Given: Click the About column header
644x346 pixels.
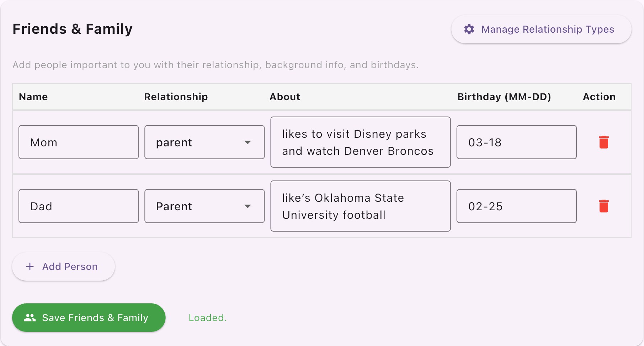Looking at the screenshot, I should pyautogui.click(x=285, y=97).
